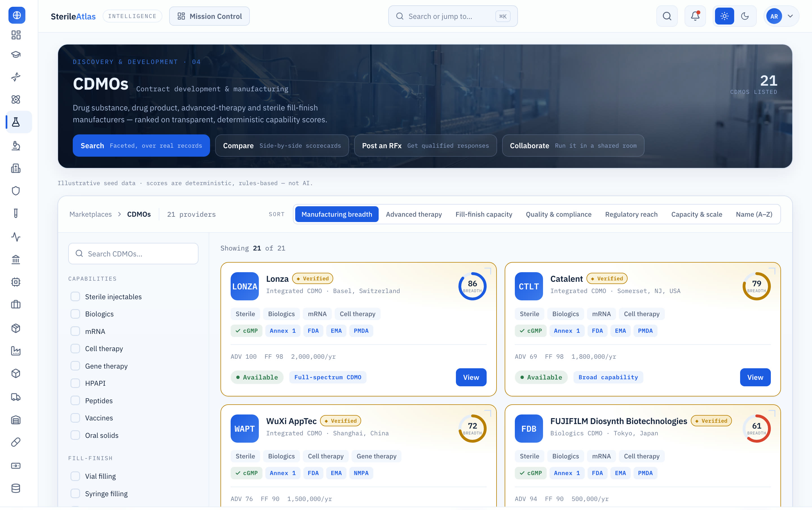This screenshot has width=812, height=510.
Task: Open the pill capsule sidebar icon
Action: (16, 442)
